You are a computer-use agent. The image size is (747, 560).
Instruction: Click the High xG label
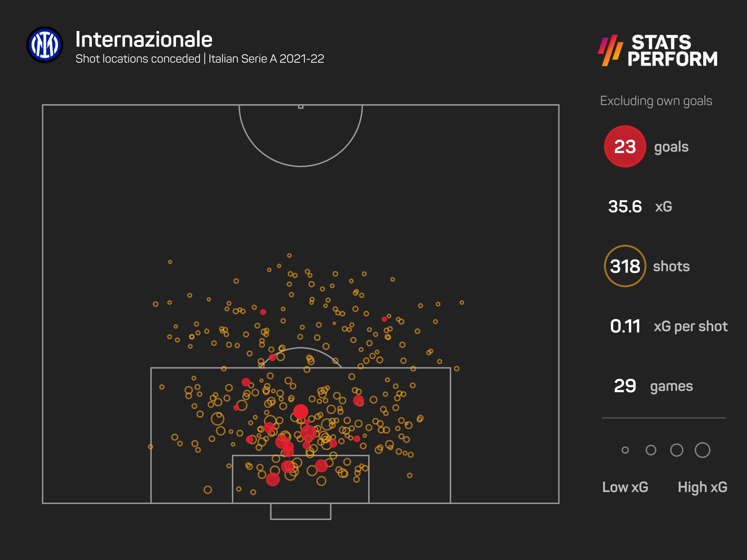click(x=702, y=487)
